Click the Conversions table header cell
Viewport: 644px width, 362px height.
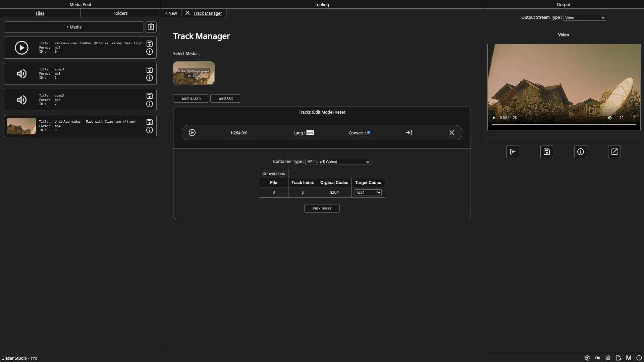click(x=273, y=174)
